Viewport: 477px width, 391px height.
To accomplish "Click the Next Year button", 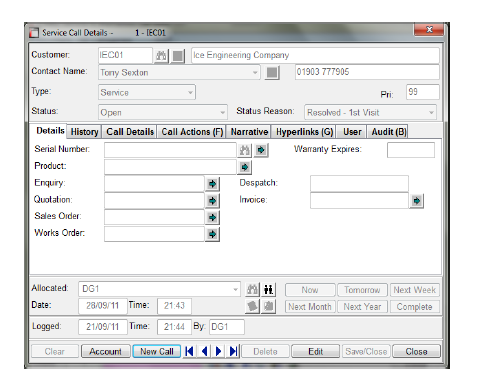I will (362, 307).
